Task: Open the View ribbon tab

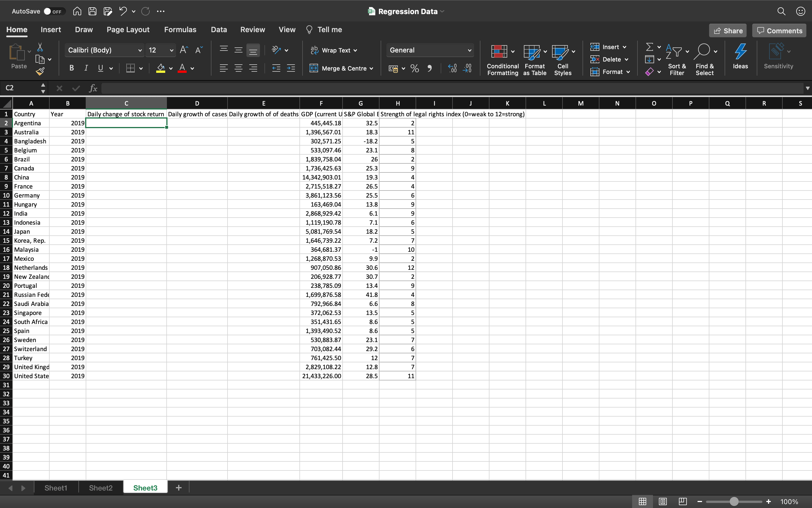Action: point(287,30)
